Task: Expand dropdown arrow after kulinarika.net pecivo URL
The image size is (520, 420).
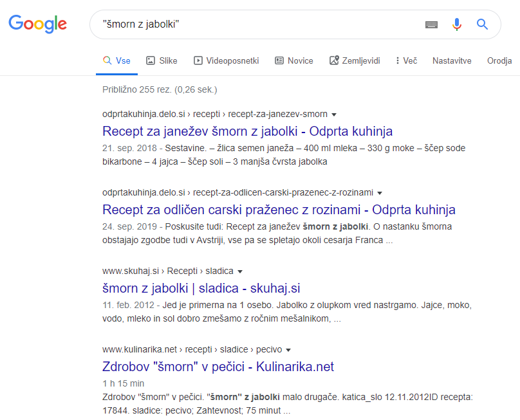Action: click(x=288, y=351)
